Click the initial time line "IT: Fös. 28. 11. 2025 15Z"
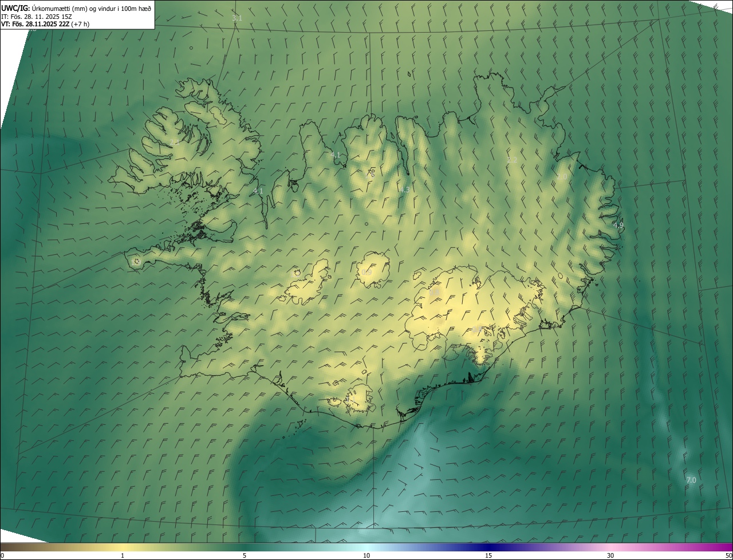The height and width of the screenshot is (560, 733). tap(37, 16)
